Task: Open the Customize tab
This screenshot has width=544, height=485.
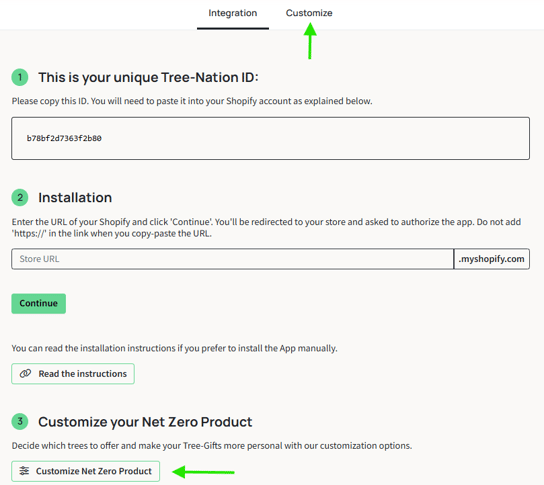Action: tap(309, 13)
